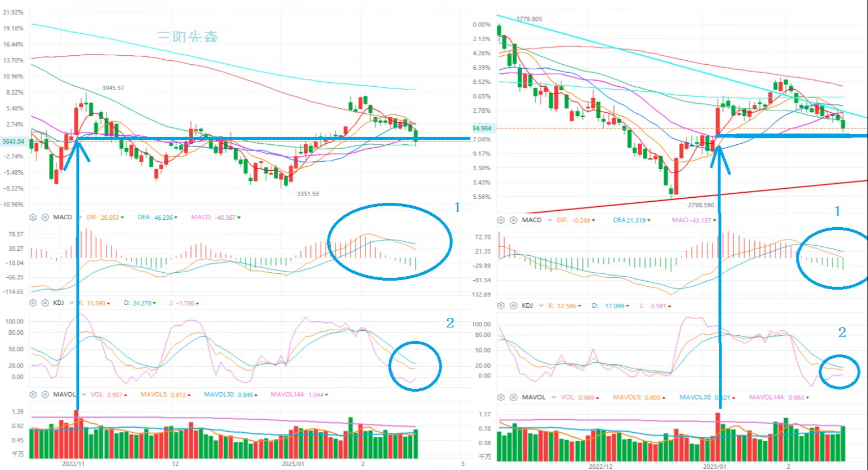The height and width of the screenshot is (470, 868).
Task: Remove KDJ indicator from right chart
Action: tap(513, 305)
